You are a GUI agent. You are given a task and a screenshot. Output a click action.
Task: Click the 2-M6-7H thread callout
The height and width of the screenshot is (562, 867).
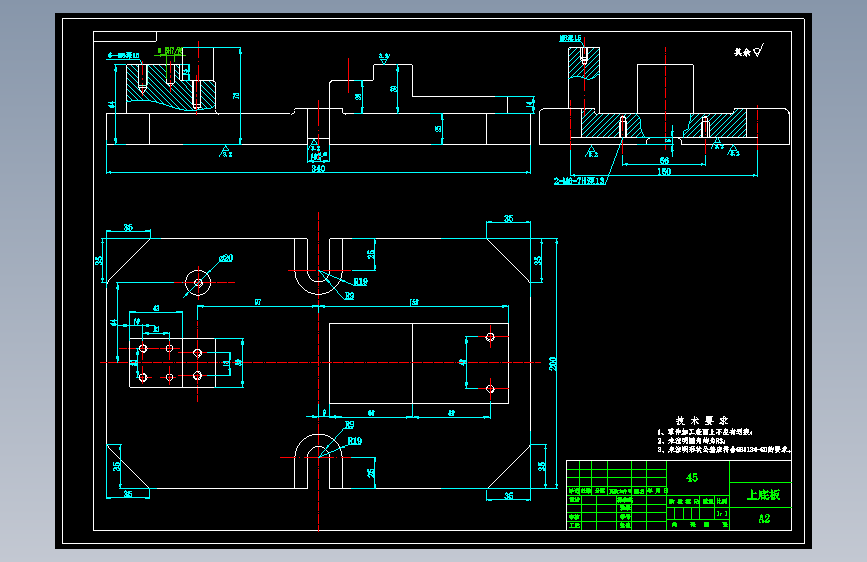579,181
